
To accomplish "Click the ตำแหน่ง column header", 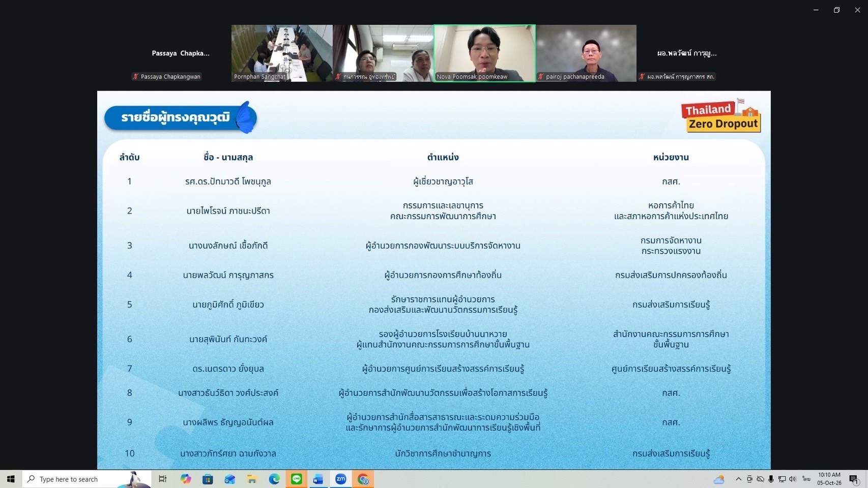I will click(x=443, y=157).
